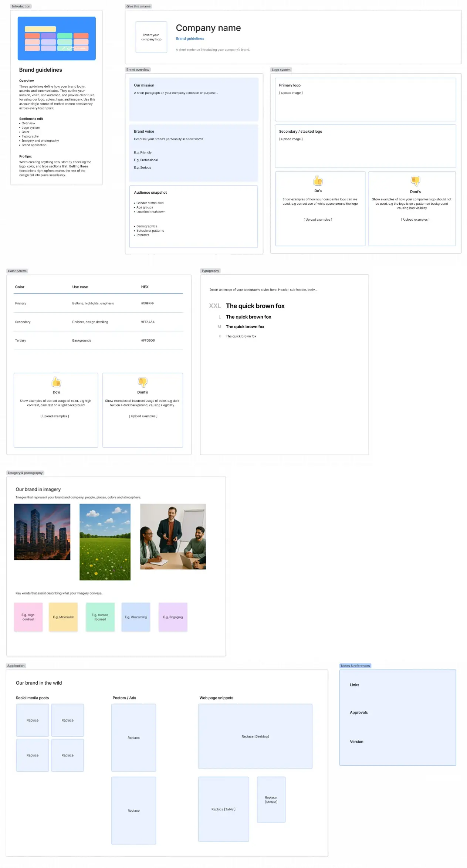Viewport: 467px width, 868px height.
Task: Click the purple 'E.g. Engaging' sticky note
Action: [173, 617]
